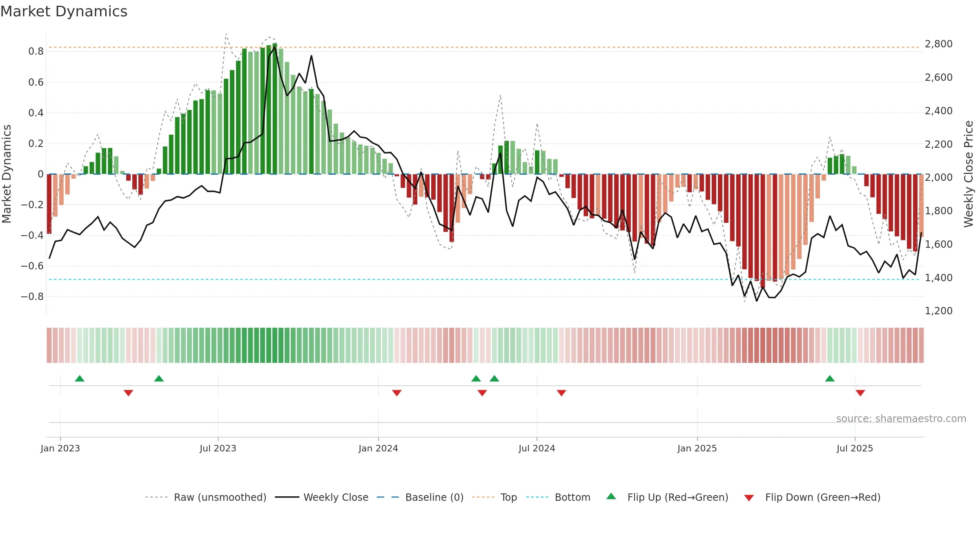Select red flip-down marker between Jan and Jul 2023
Viewport: 980px width, 551px height.
pyautogui.click(x=128, y=393)
